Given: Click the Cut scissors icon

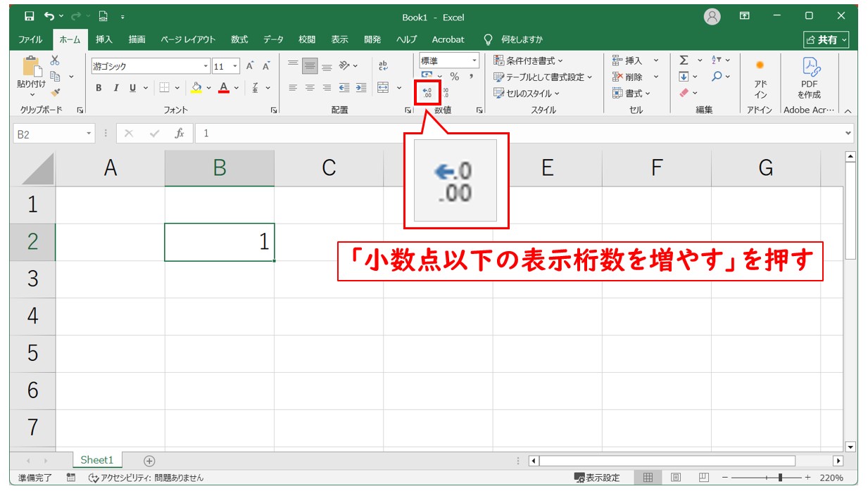Looking at the screenshot, I should (55, 61).
